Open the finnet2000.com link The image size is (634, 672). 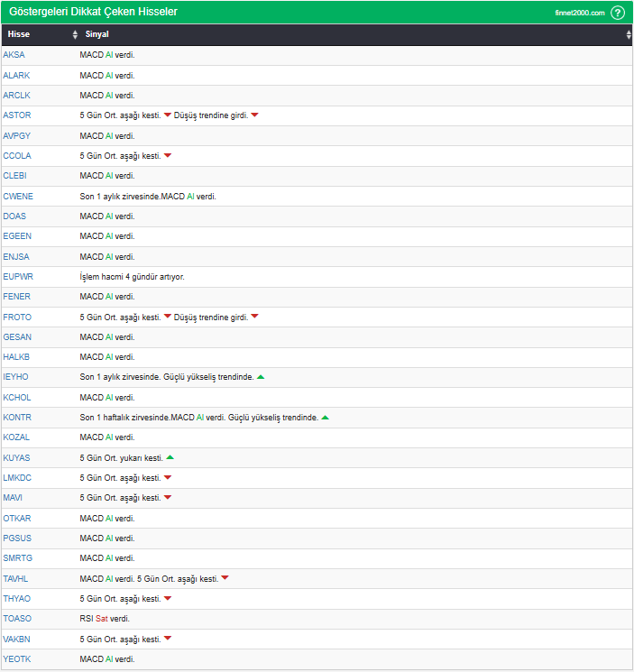(579, 13)
